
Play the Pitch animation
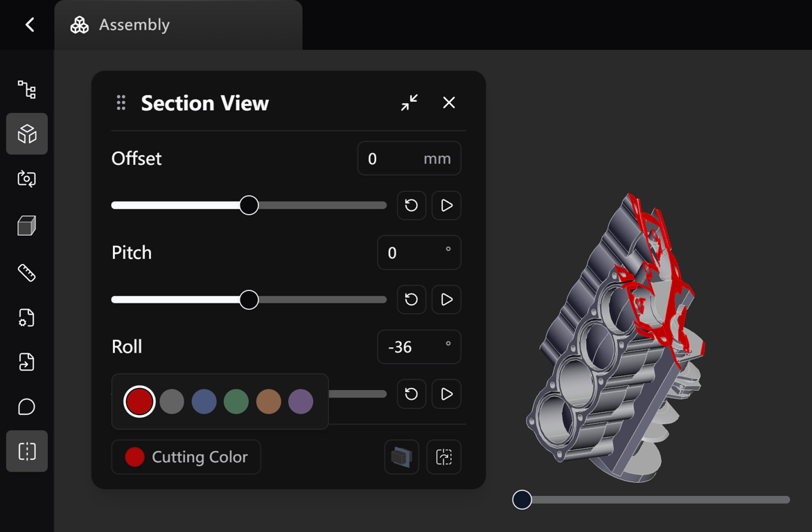pyautogui.click(x=446, y=299)
